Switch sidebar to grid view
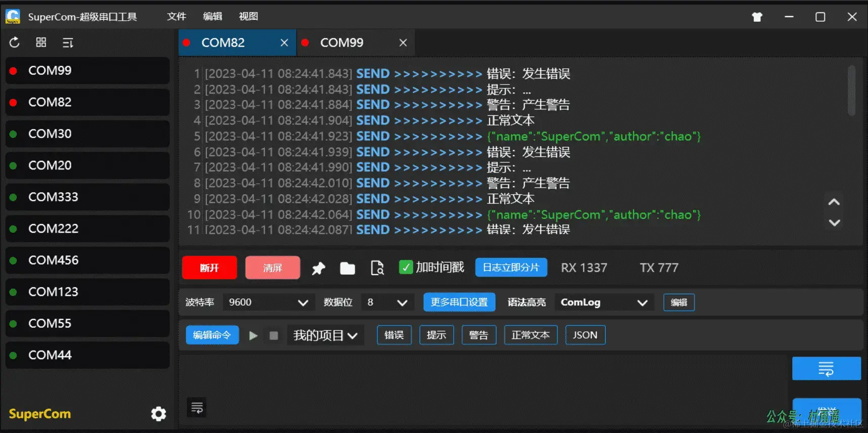 coord(41,42)
